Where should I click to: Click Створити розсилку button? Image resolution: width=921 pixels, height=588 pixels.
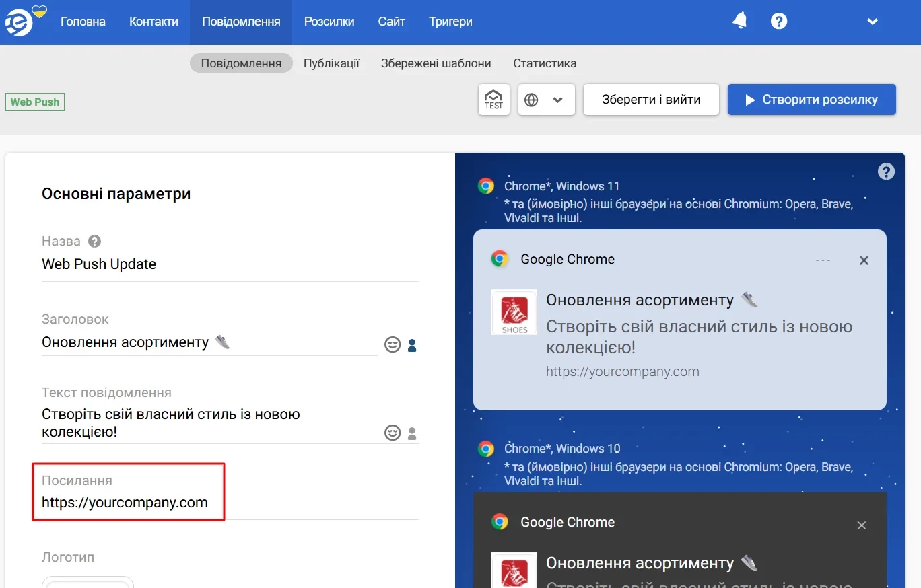(x=811, y=100)
